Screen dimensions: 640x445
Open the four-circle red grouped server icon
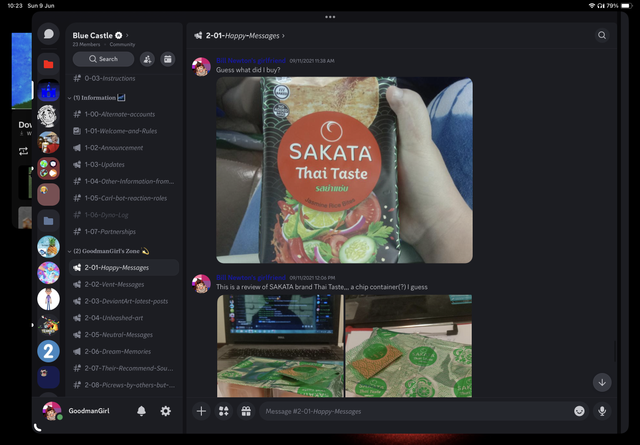(49, 168)
